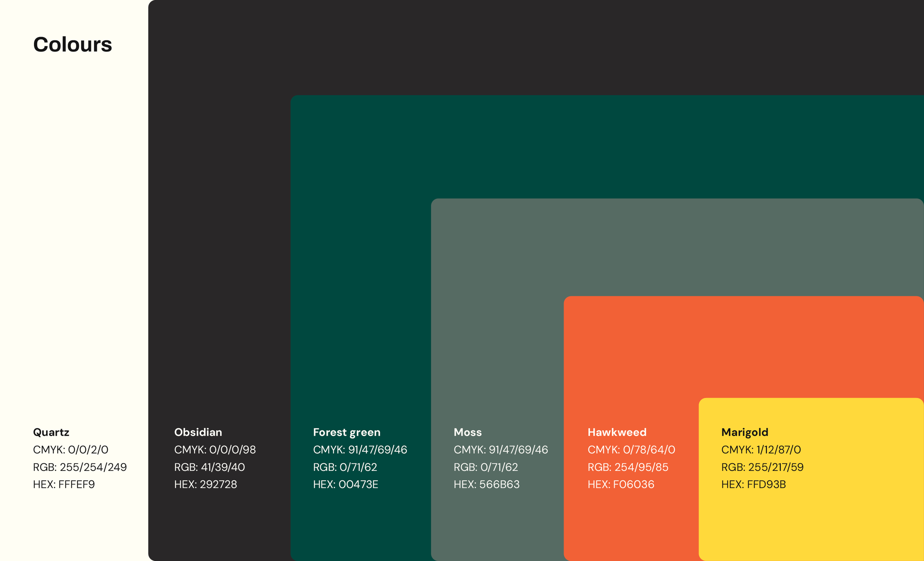The image size is (924, 561).
Task: Click the Marigold colour title
Action: point(744,432)
